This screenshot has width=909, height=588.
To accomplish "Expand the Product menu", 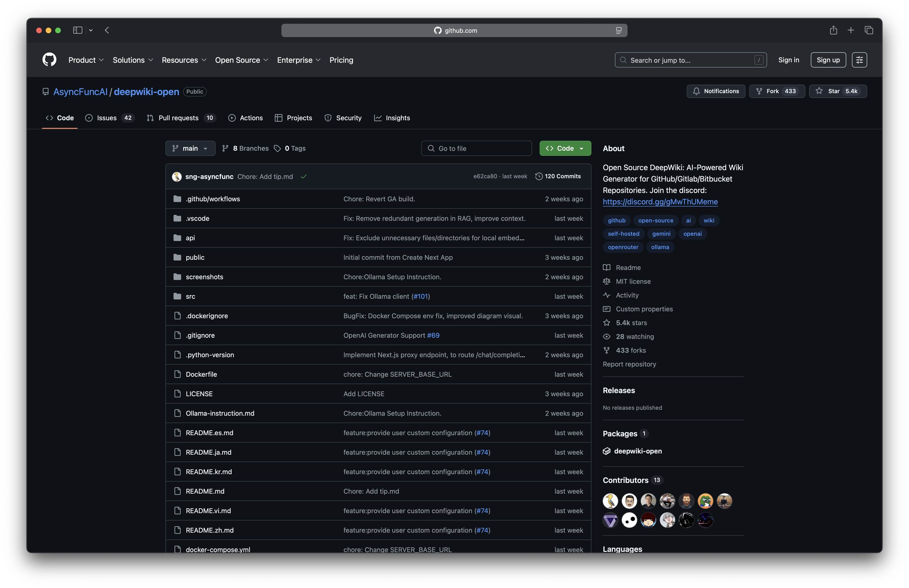I will [x=86, y=60].
